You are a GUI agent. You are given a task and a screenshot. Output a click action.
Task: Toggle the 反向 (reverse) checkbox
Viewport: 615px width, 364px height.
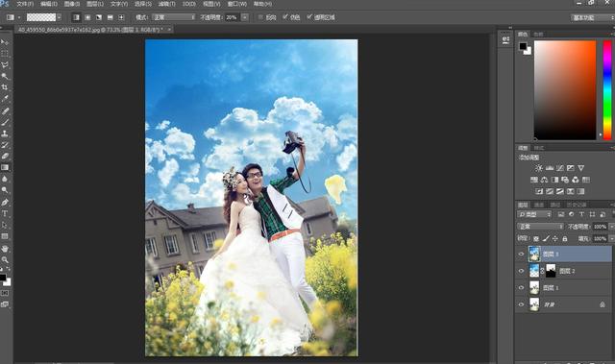tap(260, 17)
